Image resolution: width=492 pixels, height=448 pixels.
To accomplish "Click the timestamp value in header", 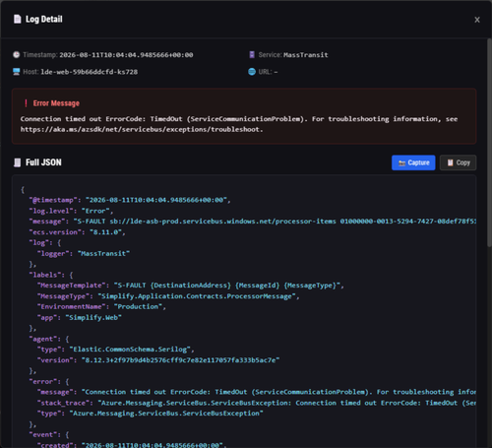I will 126,55.
